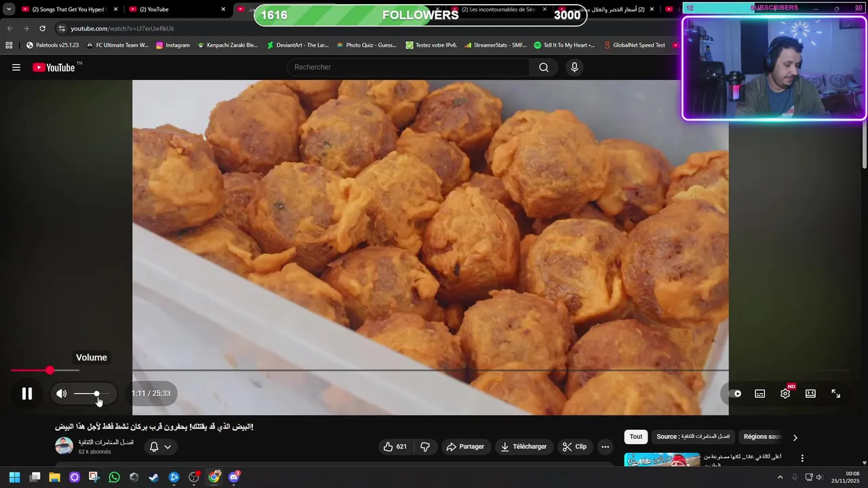
Task: Open the DeviantArt bookmark
Action: coord(298,45)
